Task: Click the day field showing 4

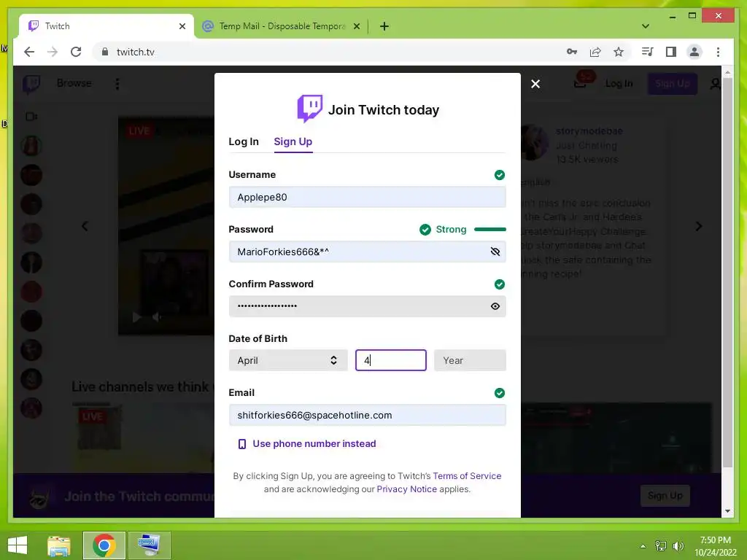Action: (x=391, y=360)
